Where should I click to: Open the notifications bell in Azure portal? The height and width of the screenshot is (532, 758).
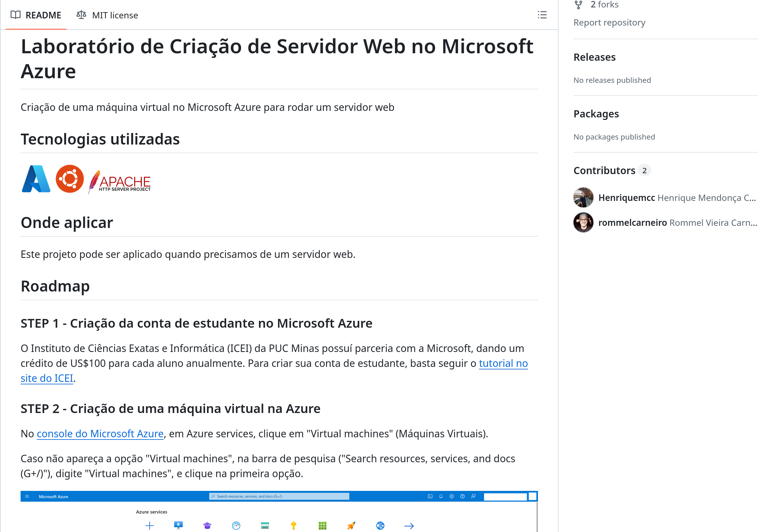pos(441,496)
